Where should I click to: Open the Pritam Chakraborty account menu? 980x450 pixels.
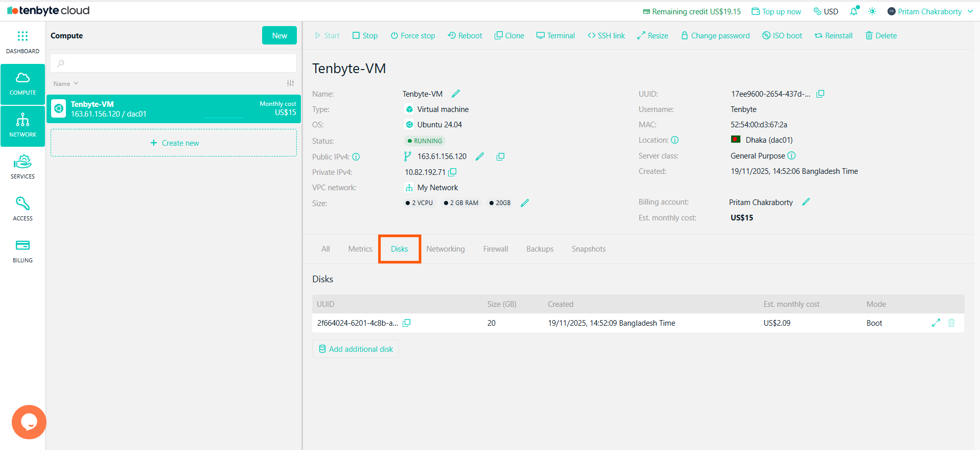[x=930, y=11]
